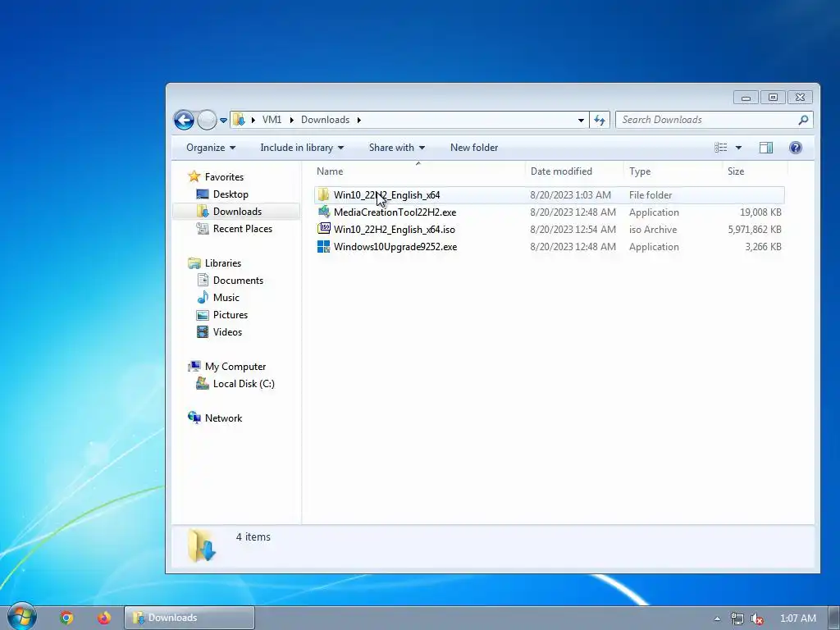Viewport: 840px width, 630px height.
Task: Click the iso Archive type cell
Action: pyautogui.click(x=653, y=230)
